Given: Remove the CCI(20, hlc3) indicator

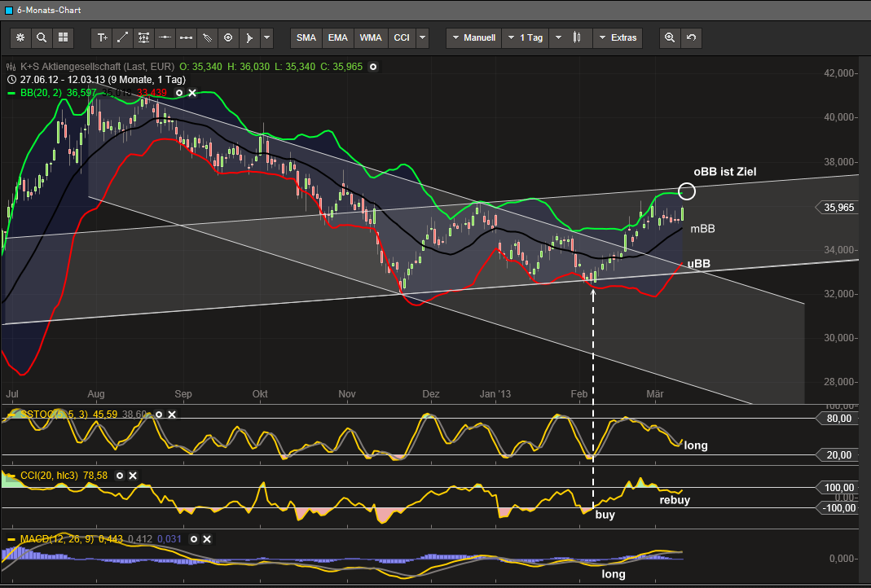Looking at the screenshot, I should click(133, 475).
